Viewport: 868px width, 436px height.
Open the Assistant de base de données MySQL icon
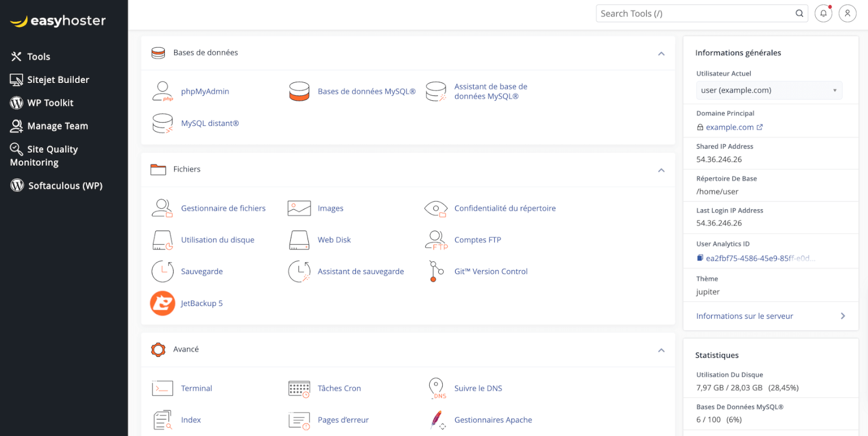tap(436, 92)
